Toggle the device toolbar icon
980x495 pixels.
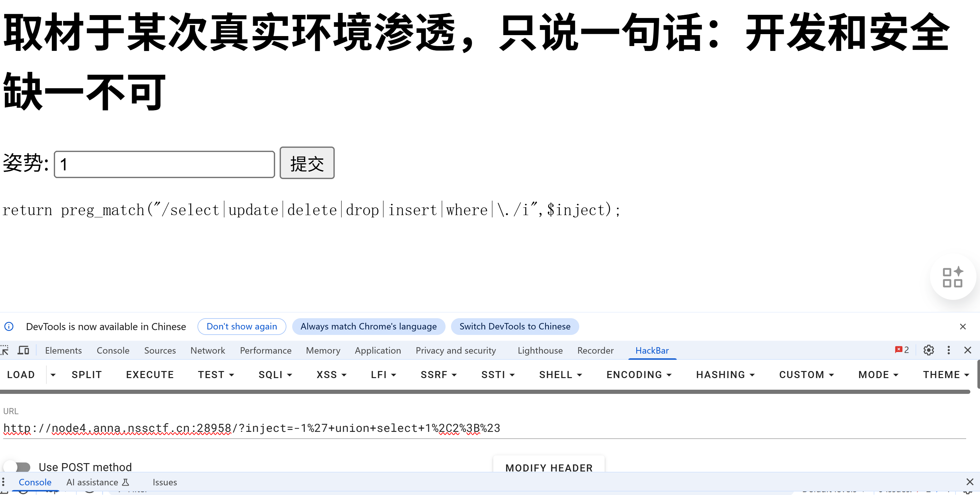point(23,350)
